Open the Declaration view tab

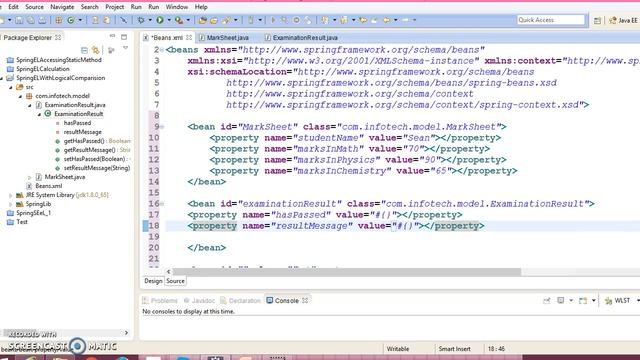[x=240, y=300]
